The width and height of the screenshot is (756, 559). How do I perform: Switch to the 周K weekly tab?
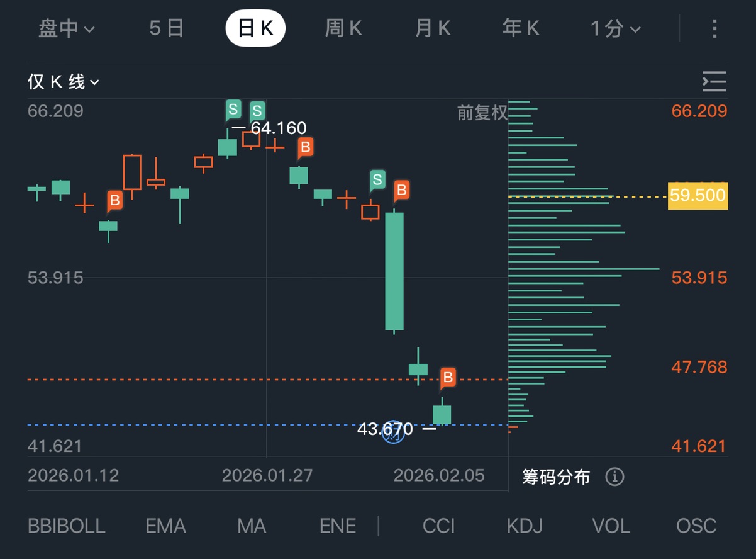(x=343, y=29)
